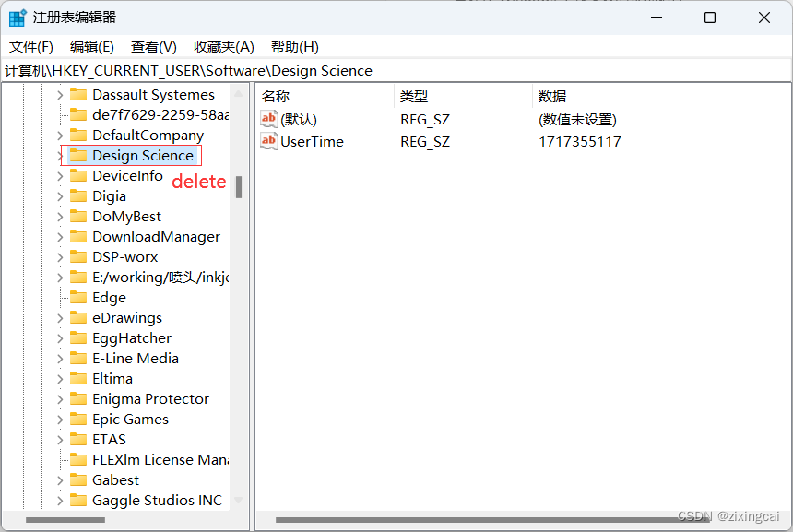
Task: Click the ETAS folder icon
Action: [77, 439]
